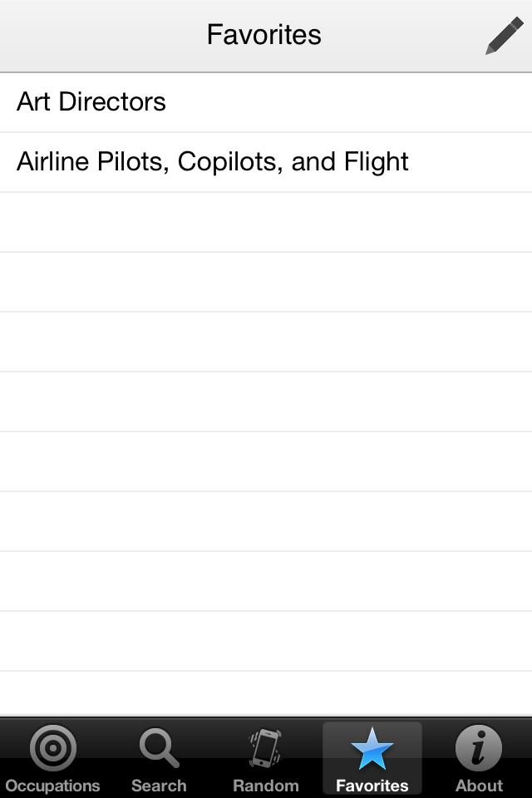The height and width of the screenshot is (798, 532).
Task: Open Airline Pilots, Copilots, and Flight entry
Action: 266,162
